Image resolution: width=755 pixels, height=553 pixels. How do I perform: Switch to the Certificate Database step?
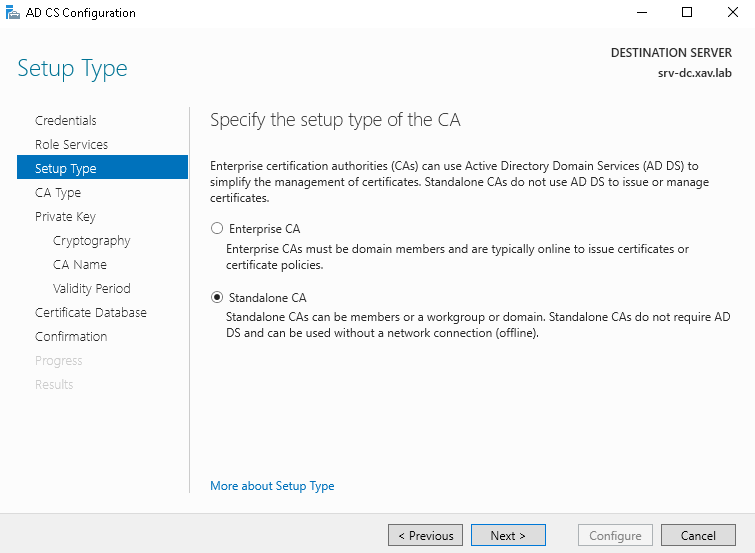tap(91, 313)
